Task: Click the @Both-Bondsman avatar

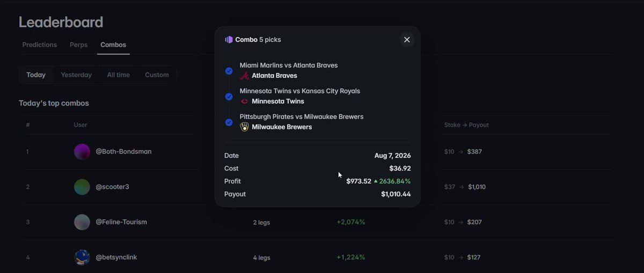Action: pyautogui.click(x=82, y=152)
